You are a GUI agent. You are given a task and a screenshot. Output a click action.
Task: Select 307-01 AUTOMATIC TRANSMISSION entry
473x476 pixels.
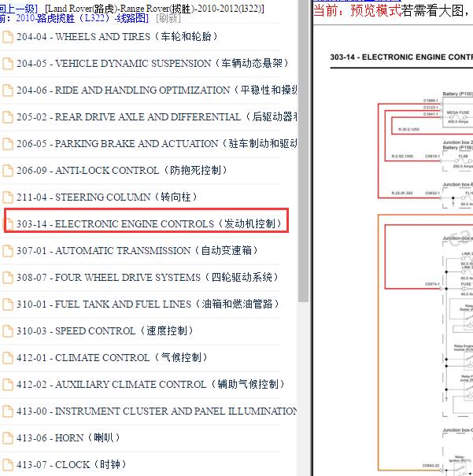(137, 250)
